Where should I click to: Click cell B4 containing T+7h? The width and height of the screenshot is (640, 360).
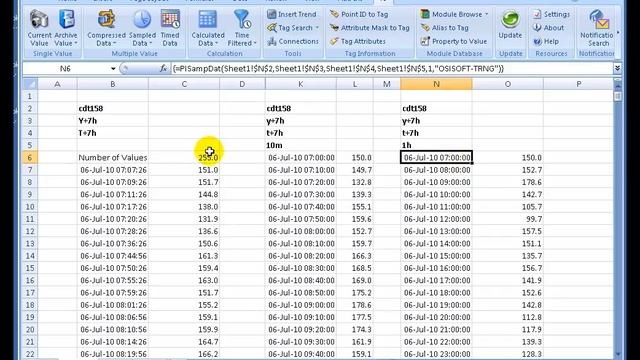113,133
